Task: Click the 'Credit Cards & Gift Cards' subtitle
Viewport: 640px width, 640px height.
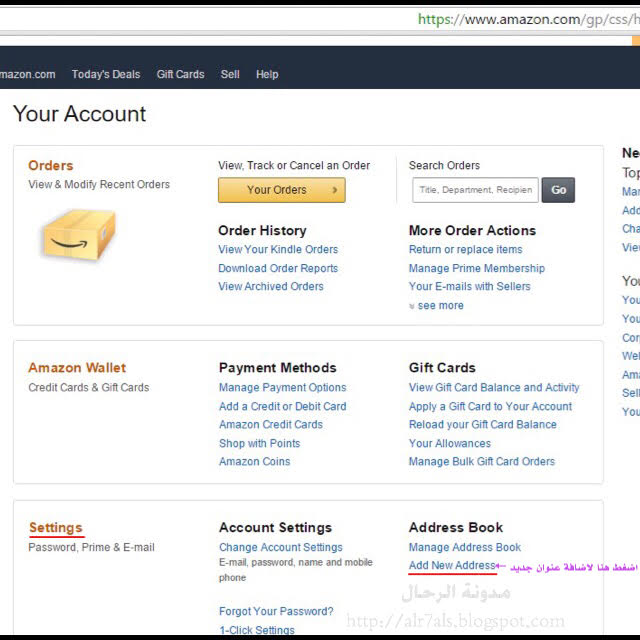Action: pyautogui.click(x=89, y=387)
